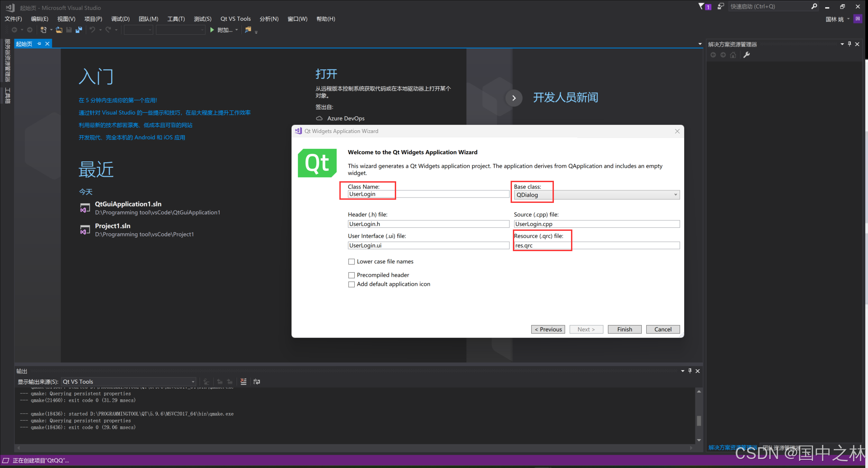Click the Find in Files toolbar icon
868x468 pixels.
pos(248,30)
